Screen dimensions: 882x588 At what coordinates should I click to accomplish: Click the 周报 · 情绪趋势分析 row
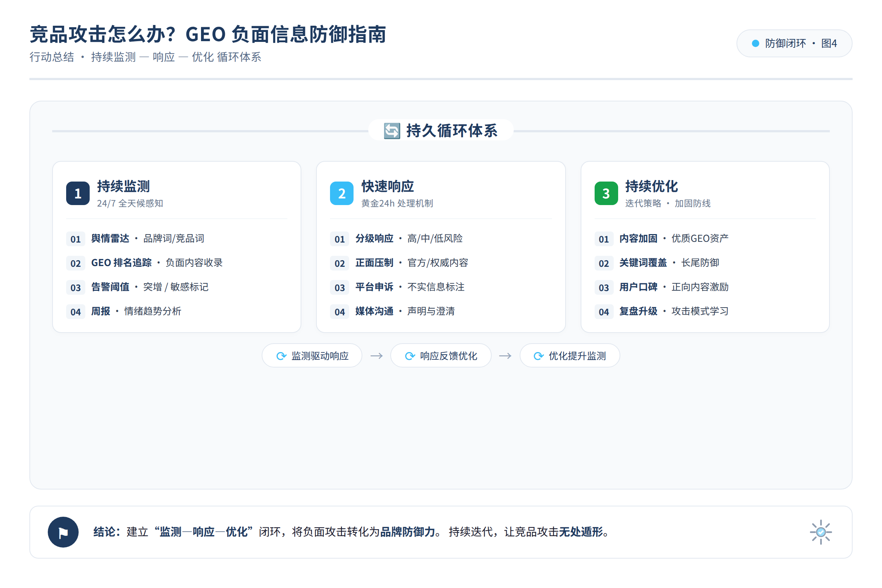176,311
